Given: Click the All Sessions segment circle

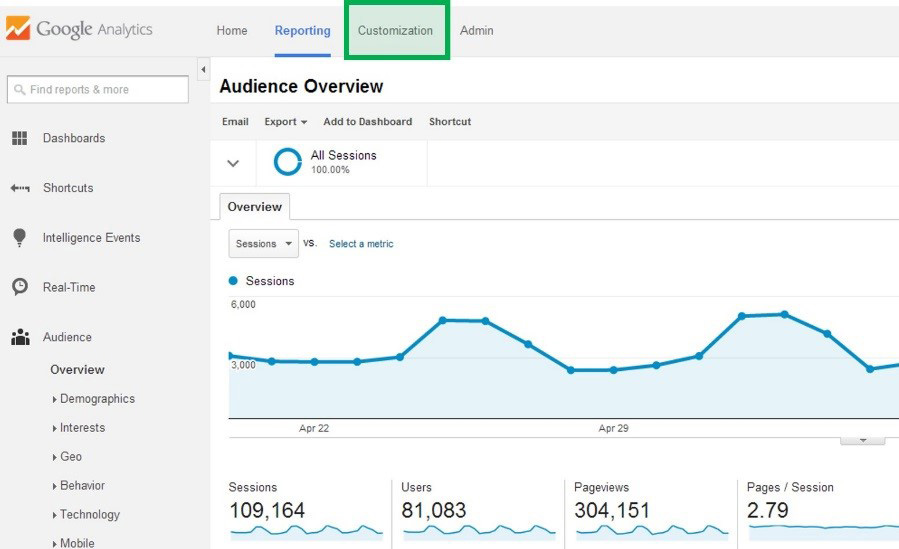Looking at the screenshot, I should 288,162.
